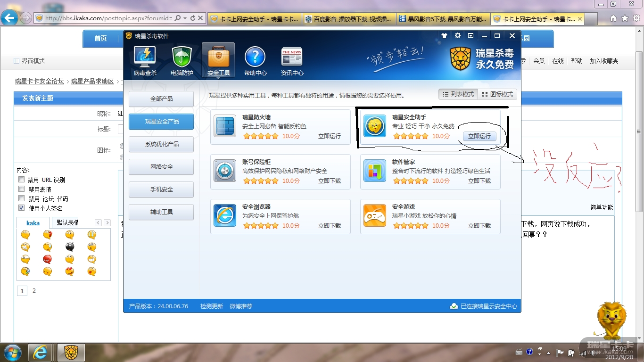
Task: Toggle 禁用表情 checkbox
Action: click(x=21, y=189)
